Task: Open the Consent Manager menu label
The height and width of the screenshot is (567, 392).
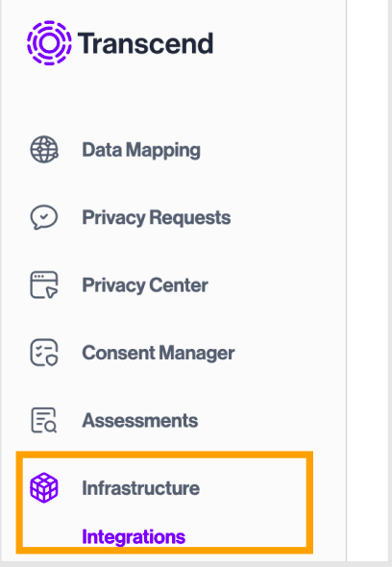Action: [x=158, y=353]
